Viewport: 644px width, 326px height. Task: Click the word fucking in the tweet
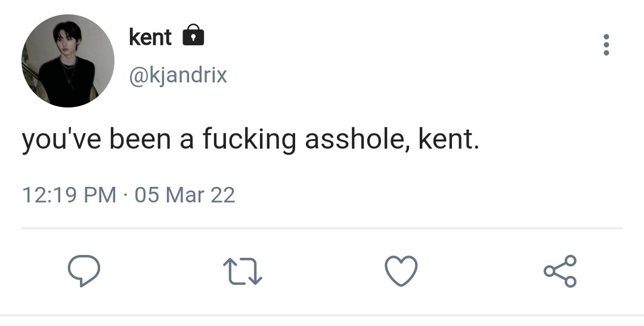[249, 140]
